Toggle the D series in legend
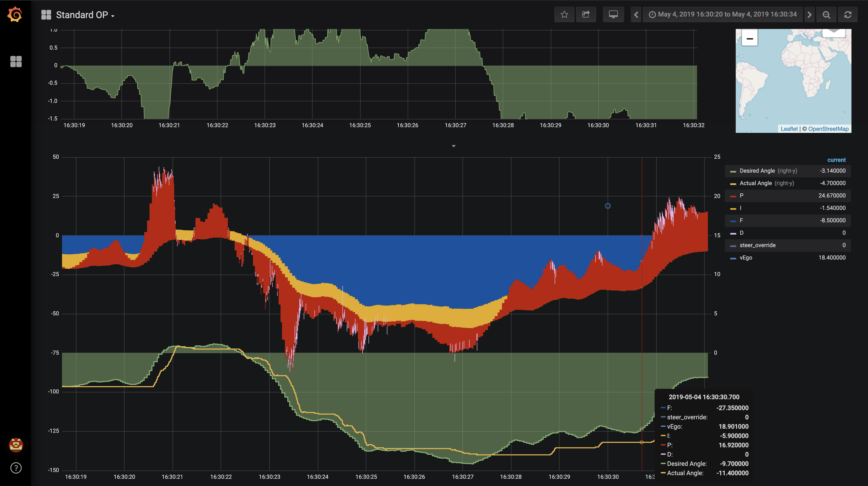868x486 pixels. (x=741, y=233)
